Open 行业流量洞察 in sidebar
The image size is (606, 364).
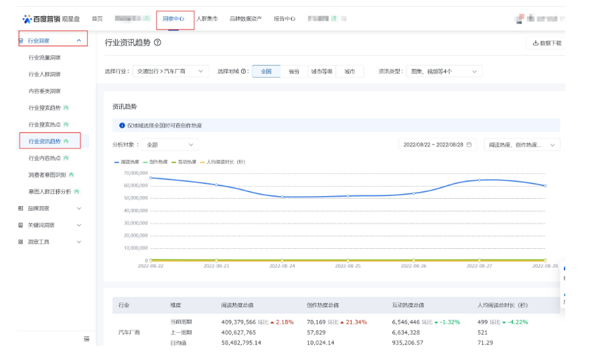[x=44, y=58]
